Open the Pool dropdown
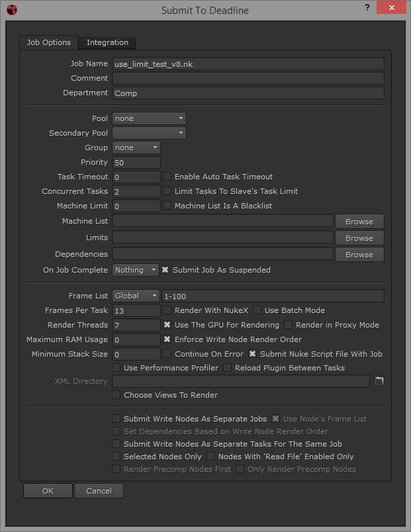Image resolution: width=411 pixels, height=532 pixels. point(149,118)
